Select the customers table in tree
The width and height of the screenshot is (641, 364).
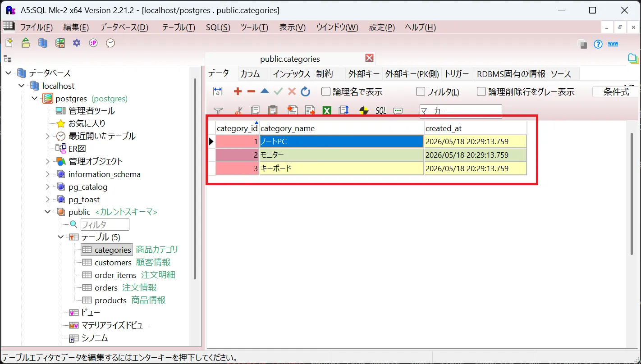point(113,262)
